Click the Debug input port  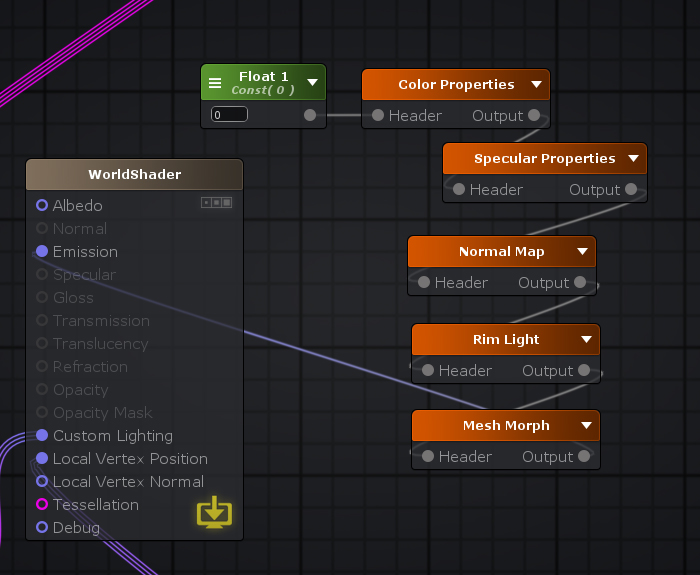pyautogui.click(x=42, y=527)
